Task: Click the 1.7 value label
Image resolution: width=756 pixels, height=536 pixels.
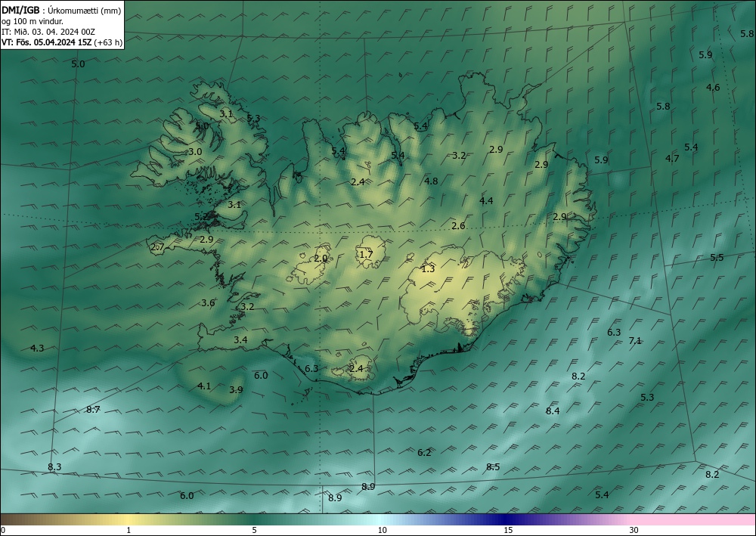Action: [367, 255]
